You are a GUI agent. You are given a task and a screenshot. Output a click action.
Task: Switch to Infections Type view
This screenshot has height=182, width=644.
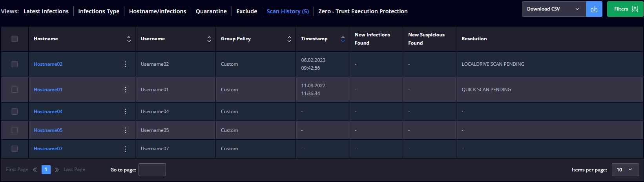click(x=99, y=11)
